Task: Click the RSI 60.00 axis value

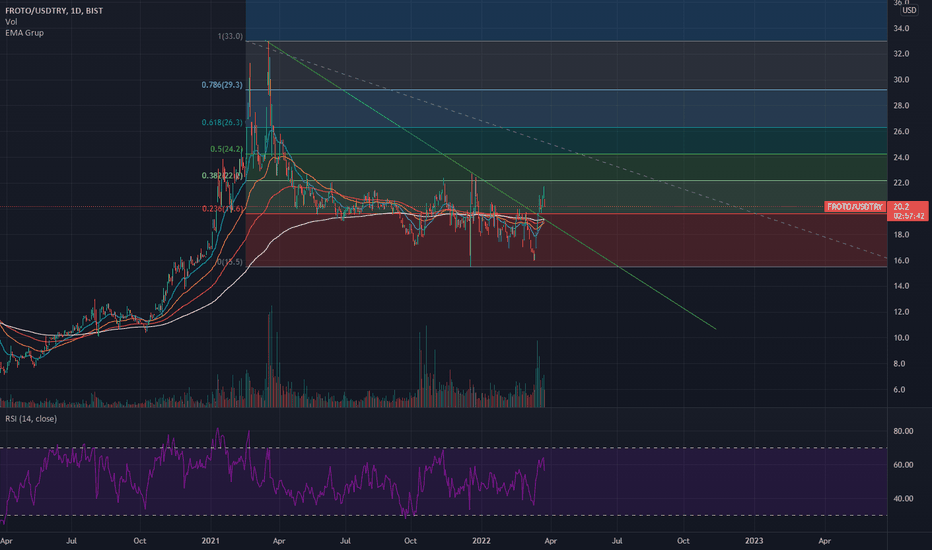Action: [903, 465]
